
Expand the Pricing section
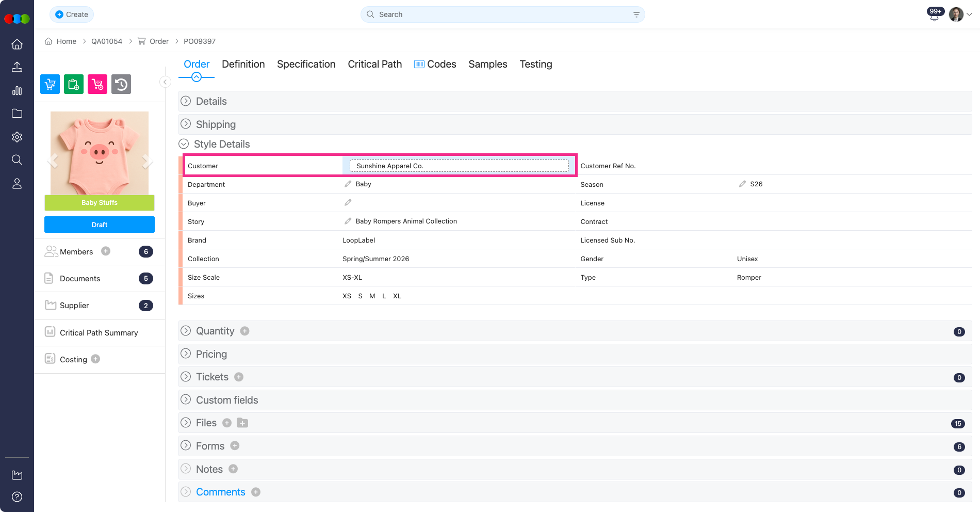tap(186, 354)
